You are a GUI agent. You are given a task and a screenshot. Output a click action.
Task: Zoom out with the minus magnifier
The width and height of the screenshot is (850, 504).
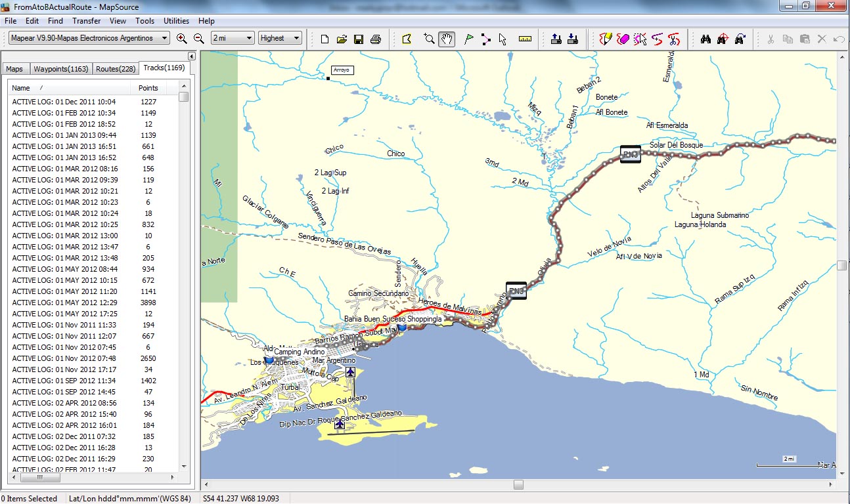[199, 39]
